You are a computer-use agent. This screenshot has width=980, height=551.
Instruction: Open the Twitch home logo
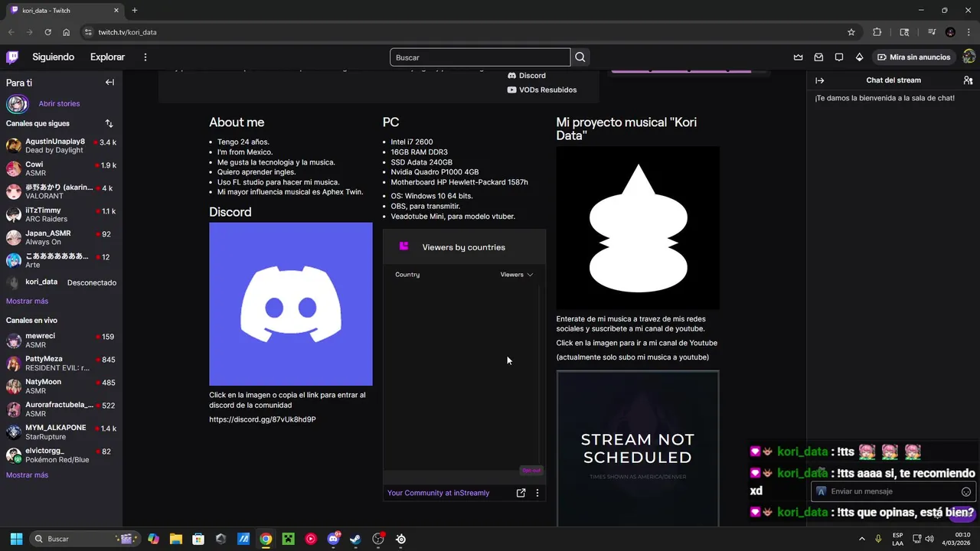click(12, 57)
